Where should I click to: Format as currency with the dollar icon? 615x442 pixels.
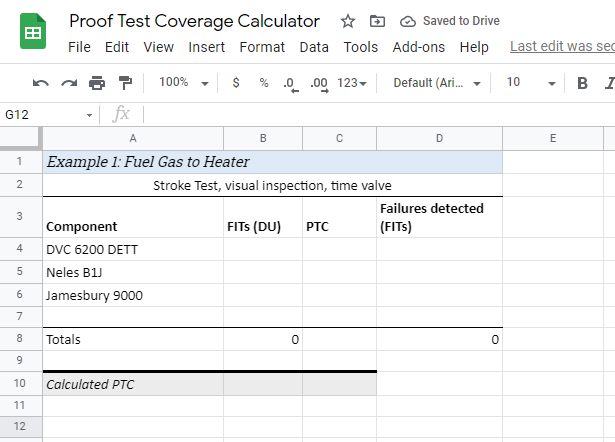(236, 83)
